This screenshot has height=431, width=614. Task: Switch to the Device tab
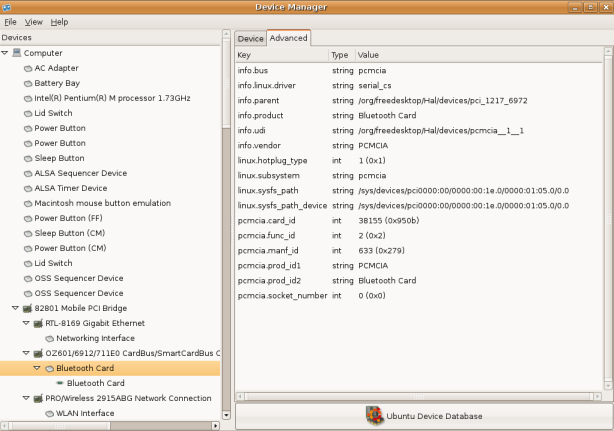(250, 38)
